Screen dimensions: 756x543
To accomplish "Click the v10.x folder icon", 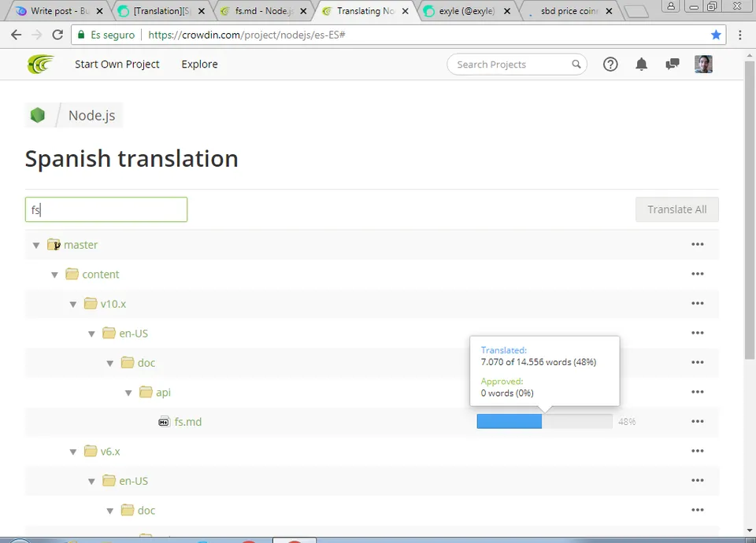I will [91, 304].
